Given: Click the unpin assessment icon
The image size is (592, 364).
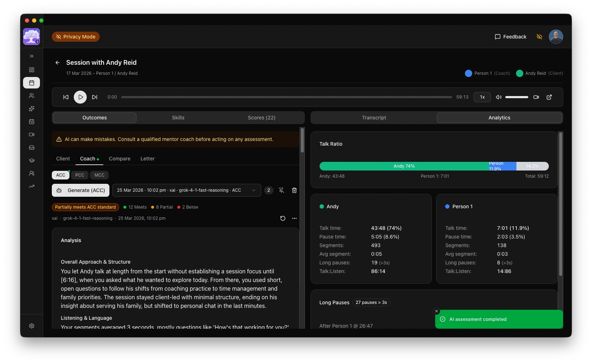Looking at the screenshot, I should [x=281, y=190].
